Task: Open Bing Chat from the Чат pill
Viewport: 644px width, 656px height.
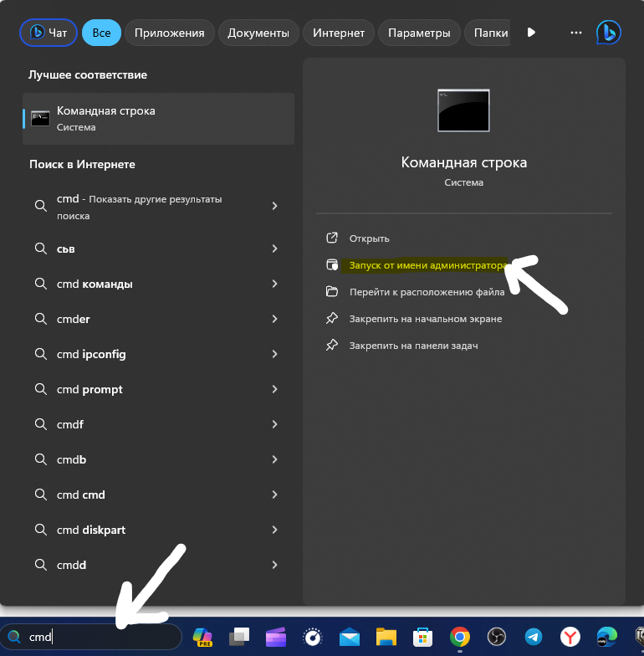Action: 49,33
